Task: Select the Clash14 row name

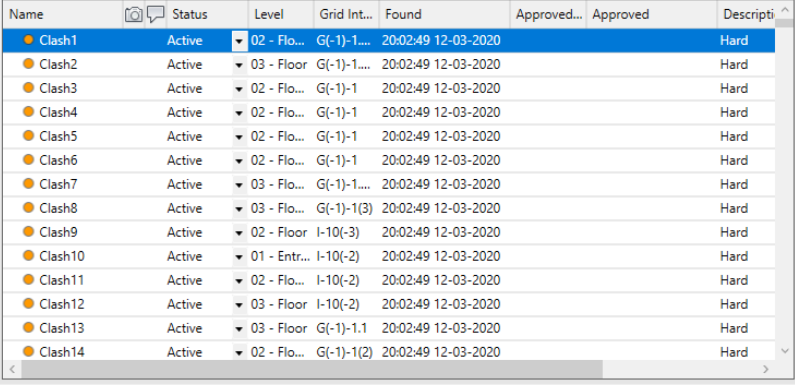Action: 62,352
